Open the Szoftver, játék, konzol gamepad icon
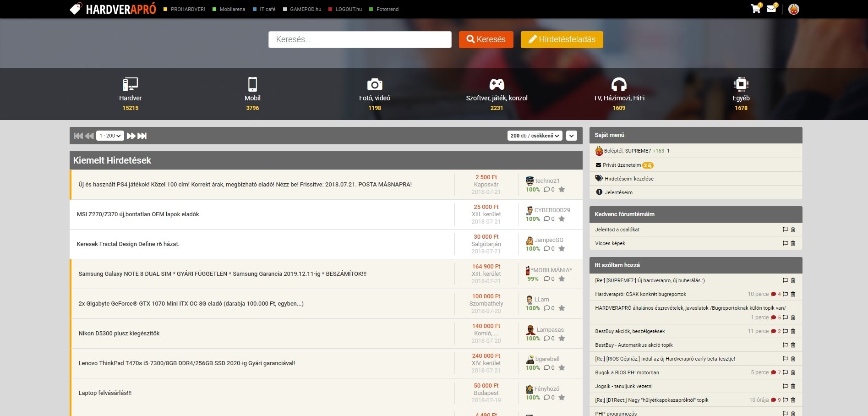This screenshot has height=416, width=868. 497,84
